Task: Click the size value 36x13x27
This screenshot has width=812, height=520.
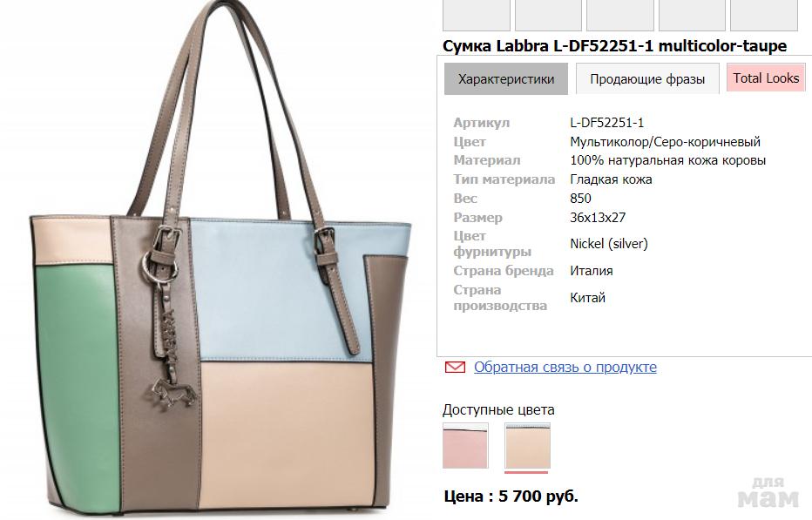Action: (598, 218)
